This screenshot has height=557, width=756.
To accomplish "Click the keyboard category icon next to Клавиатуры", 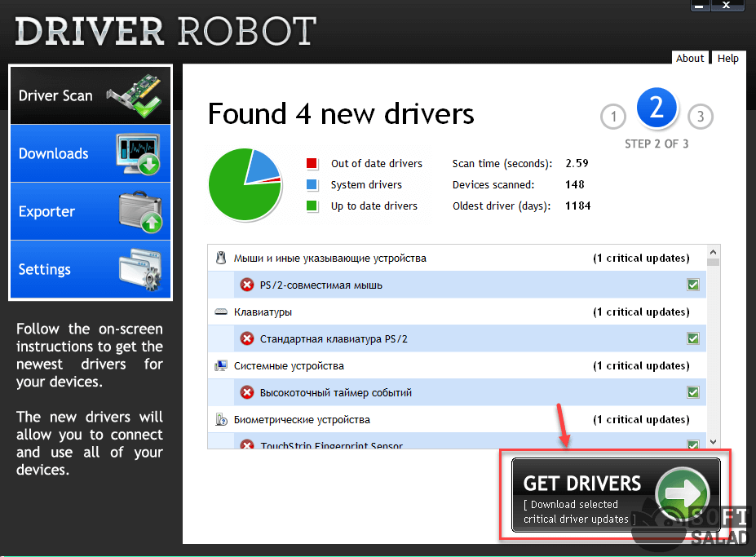I will [220, 312].
